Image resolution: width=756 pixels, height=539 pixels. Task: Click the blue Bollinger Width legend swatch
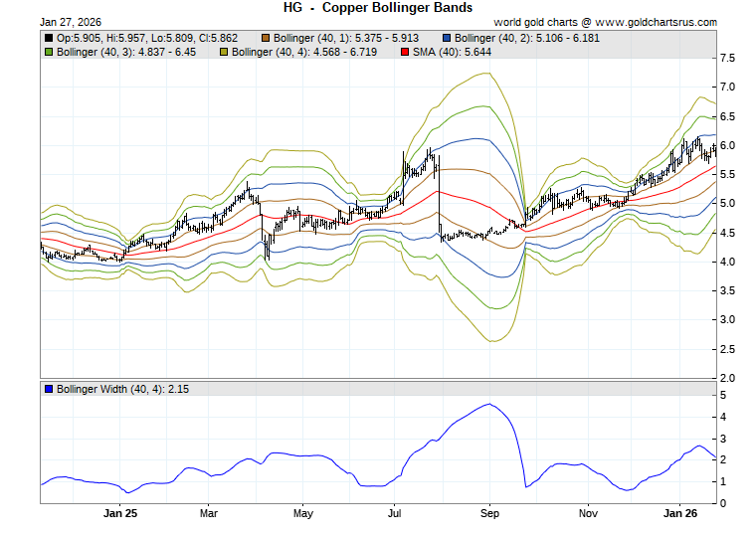tap(49, 389)
